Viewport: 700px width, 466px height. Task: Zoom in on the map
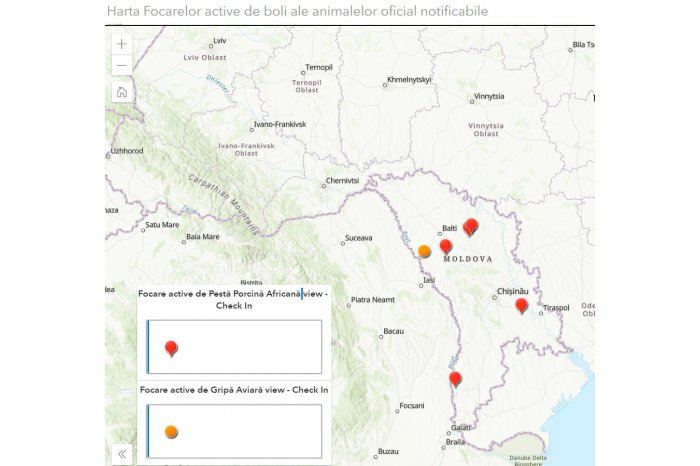121,44
